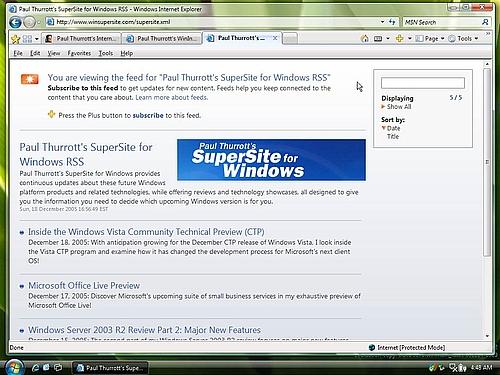The image size is (500, 375).
Task: Open "Inside the Windows Vista Community Technical Preview" article
Action: (x=146, y=232)
